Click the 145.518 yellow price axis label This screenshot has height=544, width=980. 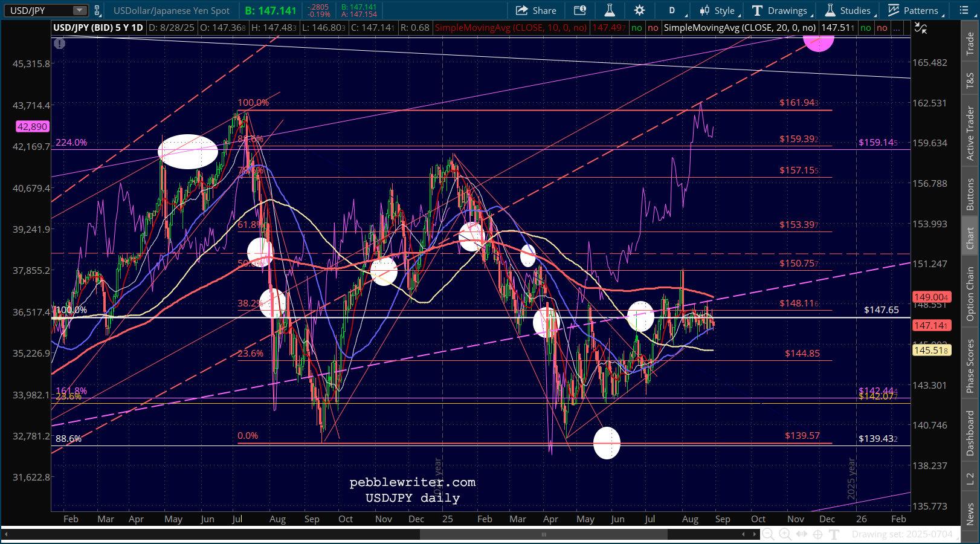click(x=932, y=350)
